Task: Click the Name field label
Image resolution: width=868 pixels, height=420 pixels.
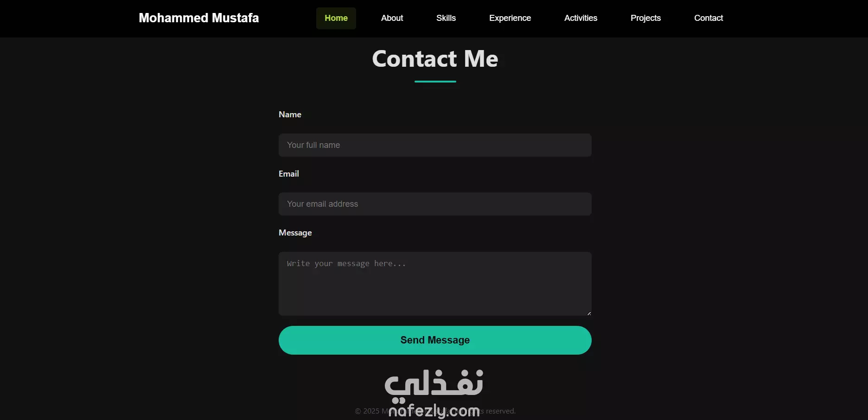Action: [x=290, y=115]
